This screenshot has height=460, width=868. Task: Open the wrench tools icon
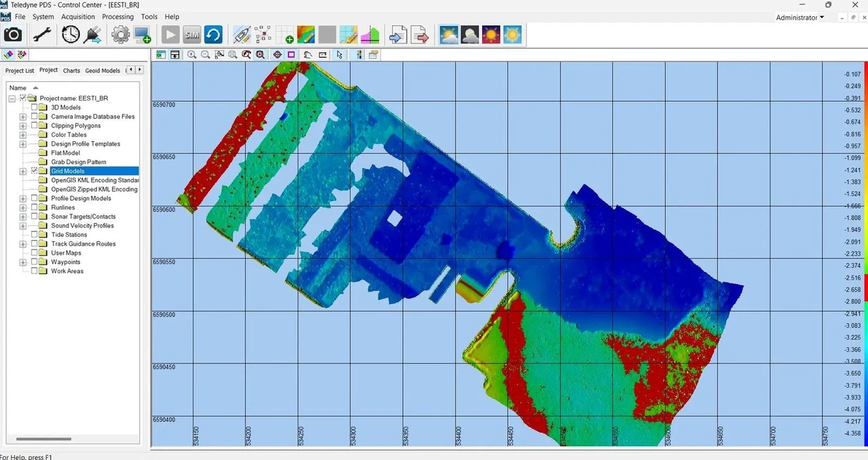(42, 35)
